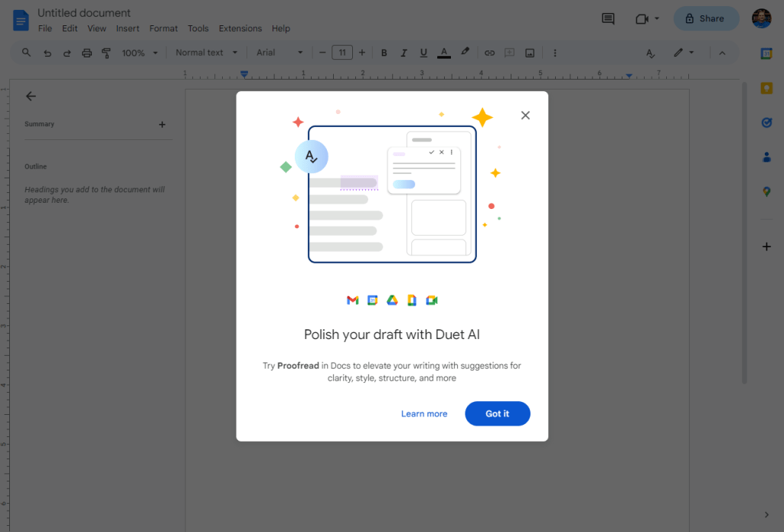Open the Meet call options dropdown arrow
The height and width of the screenshot is (532, 784).
coord(657,19)
